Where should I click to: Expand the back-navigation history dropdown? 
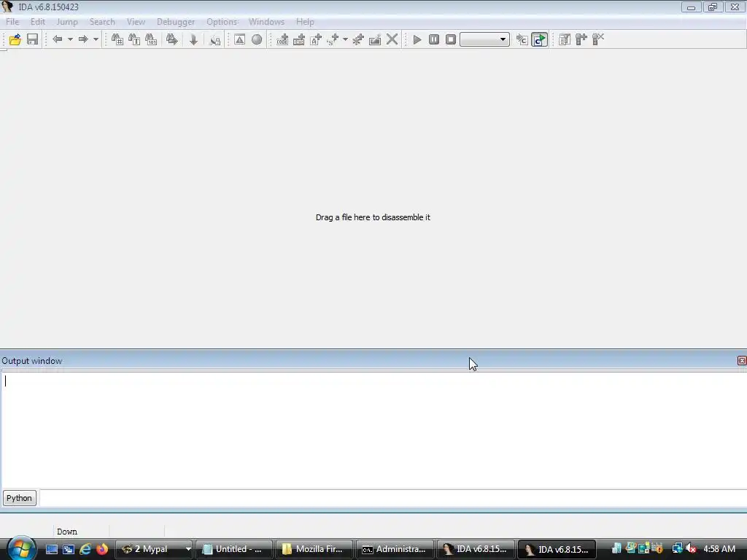point(70,39)
